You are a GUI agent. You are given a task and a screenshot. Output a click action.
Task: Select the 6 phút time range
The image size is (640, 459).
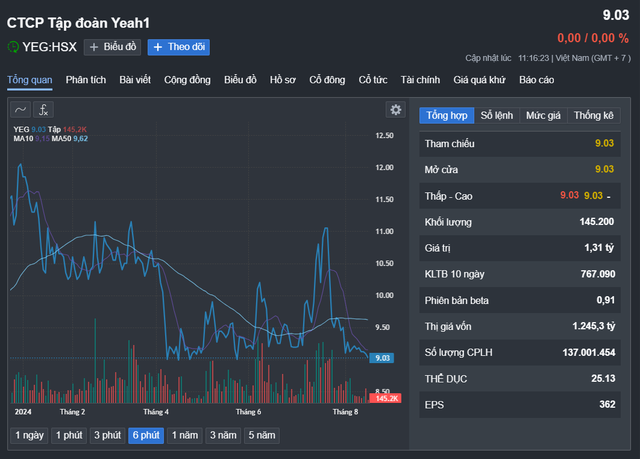coord(145,435)
